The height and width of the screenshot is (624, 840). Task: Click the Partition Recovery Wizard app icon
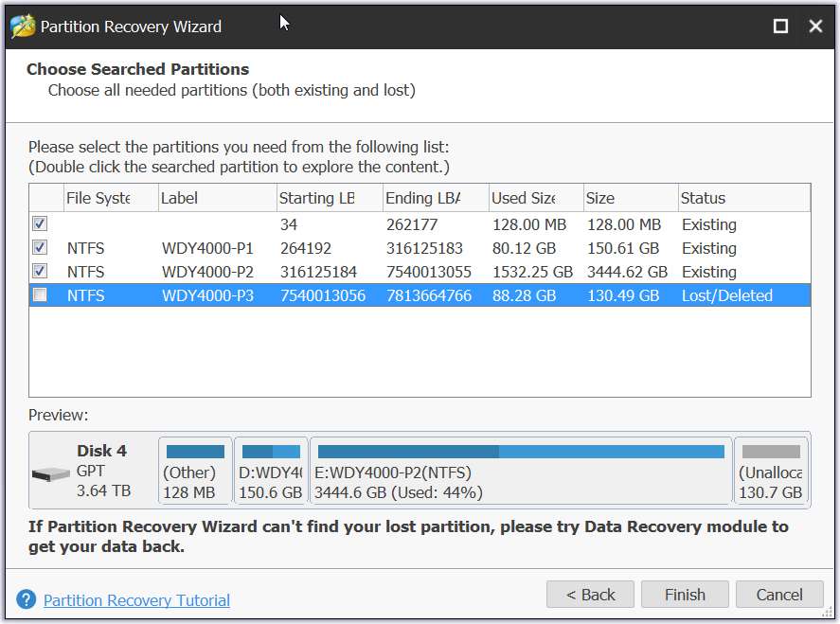point(23,26)
